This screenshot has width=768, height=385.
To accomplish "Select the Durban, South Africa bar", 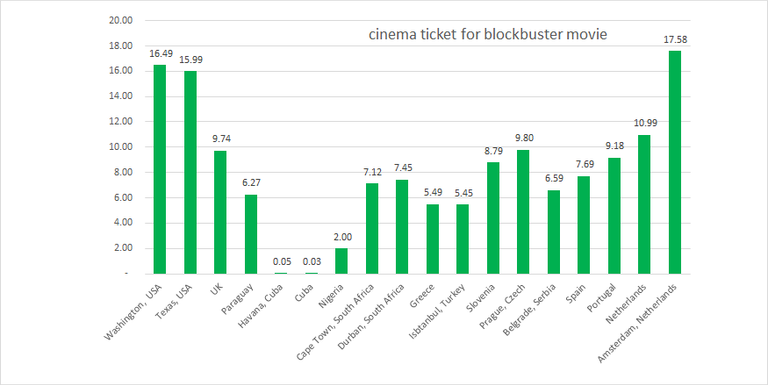I will [402, 227].
